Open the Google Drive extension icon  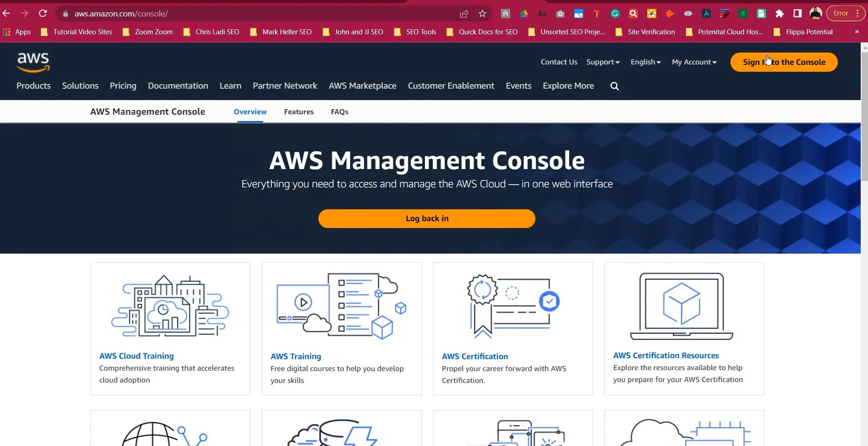(524, 14)
